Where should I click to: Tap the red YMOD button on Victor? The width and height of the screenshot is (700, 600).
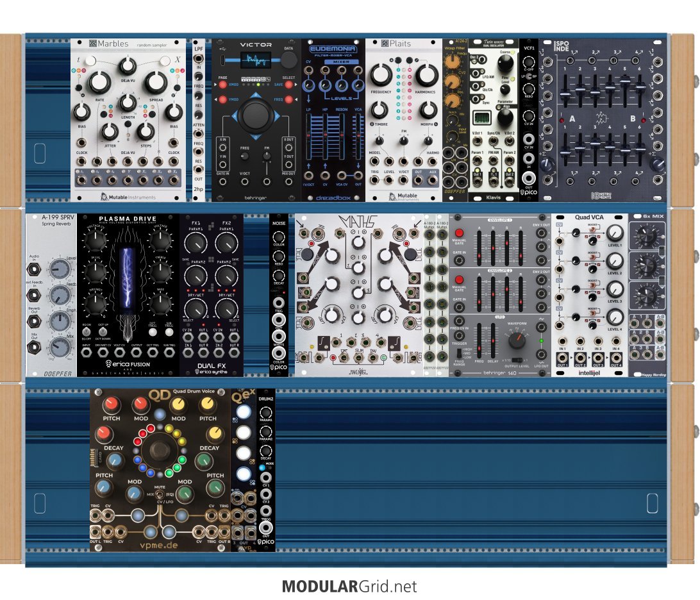click(x=223, y=99)
